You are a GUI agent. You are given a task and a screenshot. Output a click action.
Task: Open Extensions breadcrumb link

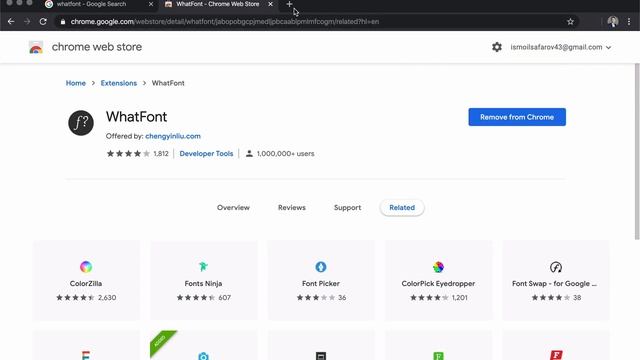[119, 83]
